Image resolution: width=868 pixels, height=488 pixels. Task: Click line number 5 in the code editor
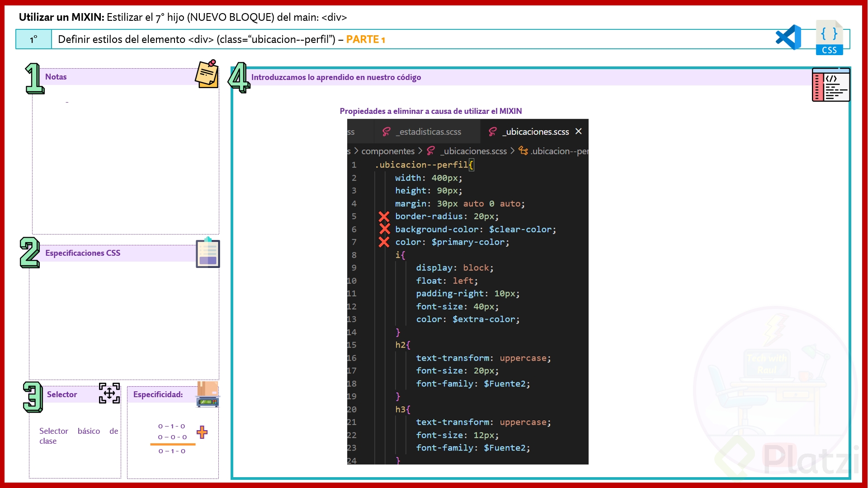tap(354, 216)
